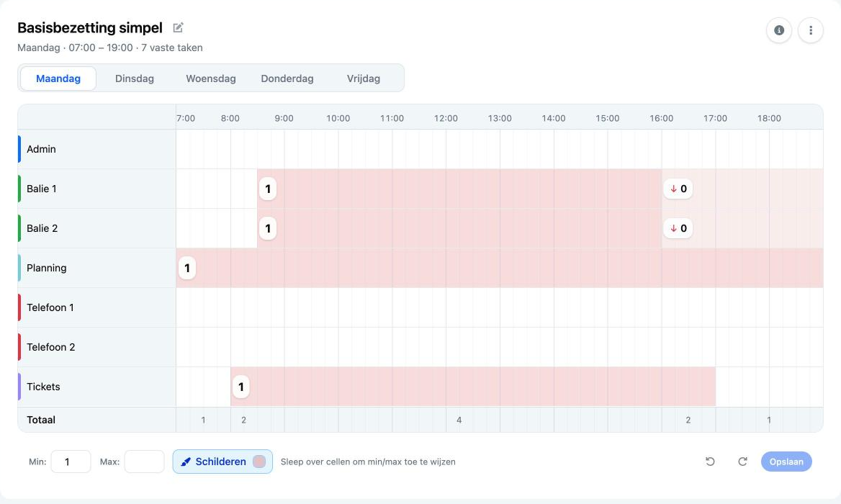Click the '1' badge in the Balie 2 row
Screen dimensions: 841x504
[268, 228]
